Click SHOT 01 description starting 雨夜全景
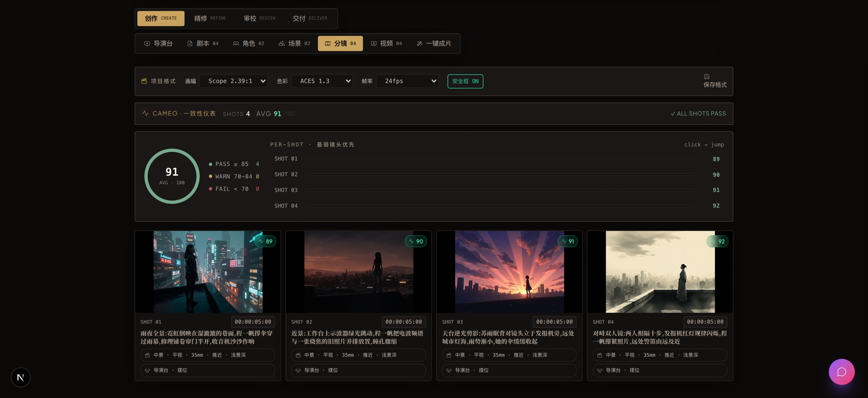Viewport: 868px width, 398px height. point(207,337)
